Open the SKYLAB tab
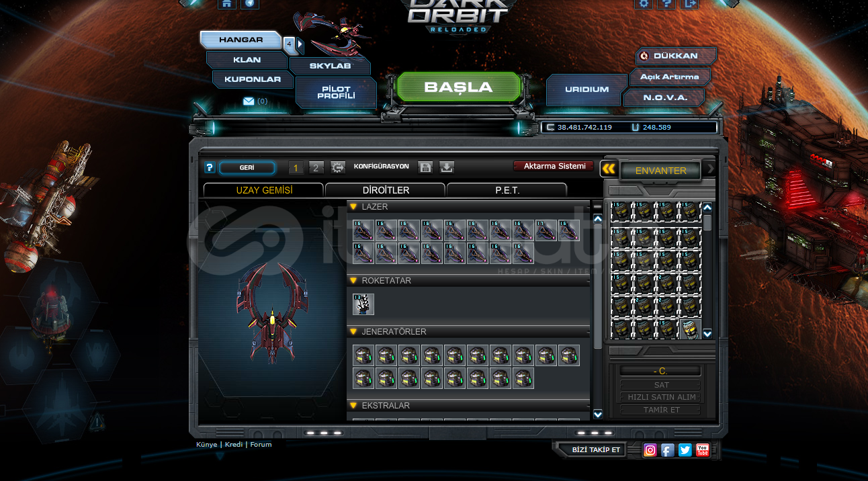This screenshot has height=481, width=868. 330,66
